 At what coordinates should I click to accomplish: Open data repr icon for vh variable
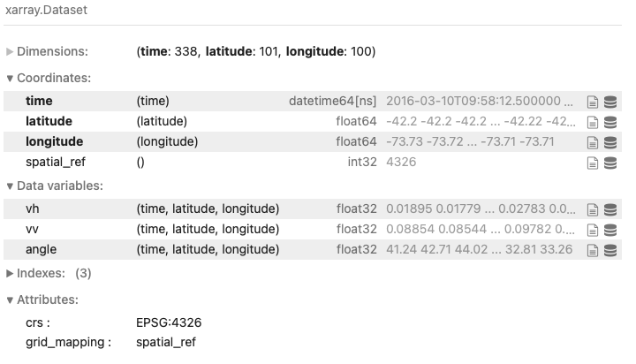(x=610, y=209)
